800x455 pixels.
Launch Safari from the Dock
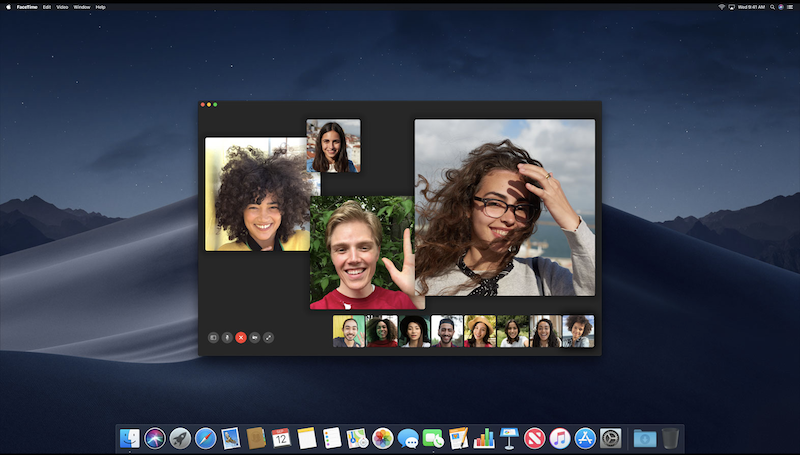[x=205, y=438]
